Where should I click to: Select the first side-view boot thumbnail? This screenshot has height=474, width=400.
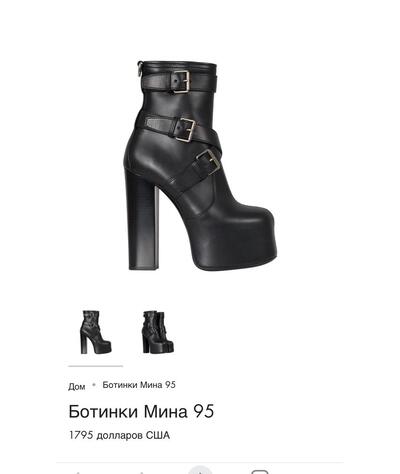click(96, 332)
